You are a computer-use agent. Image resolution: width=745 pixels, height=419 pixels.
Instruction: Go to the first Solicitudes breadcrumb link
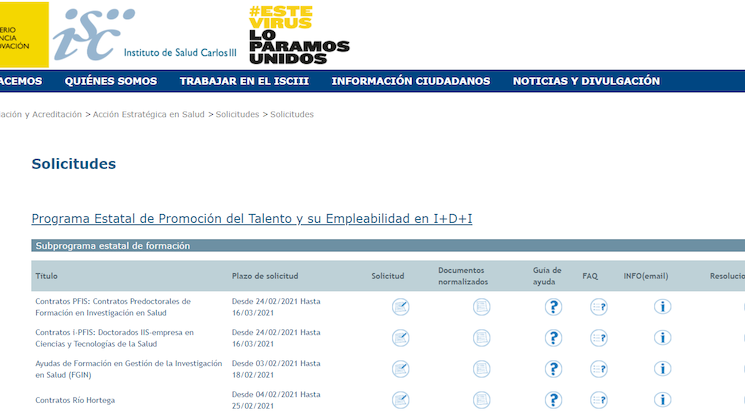pyautogui.click(x=237, y=114)
